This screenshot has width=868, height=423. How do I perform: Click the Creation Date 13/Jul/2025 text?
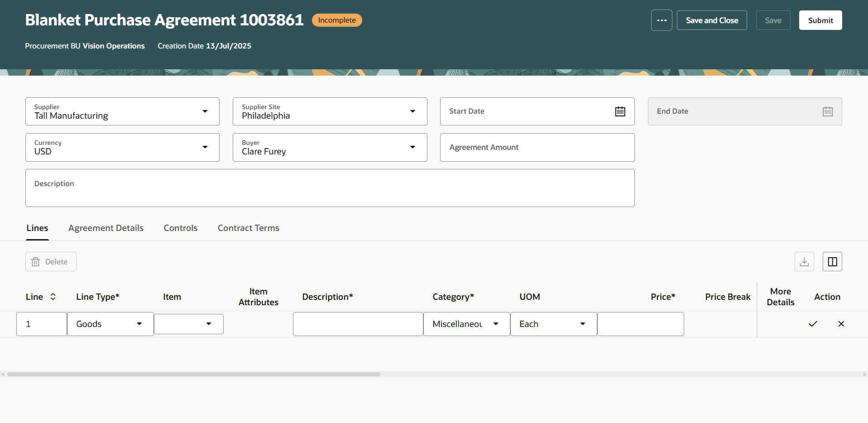click(204, 46)
